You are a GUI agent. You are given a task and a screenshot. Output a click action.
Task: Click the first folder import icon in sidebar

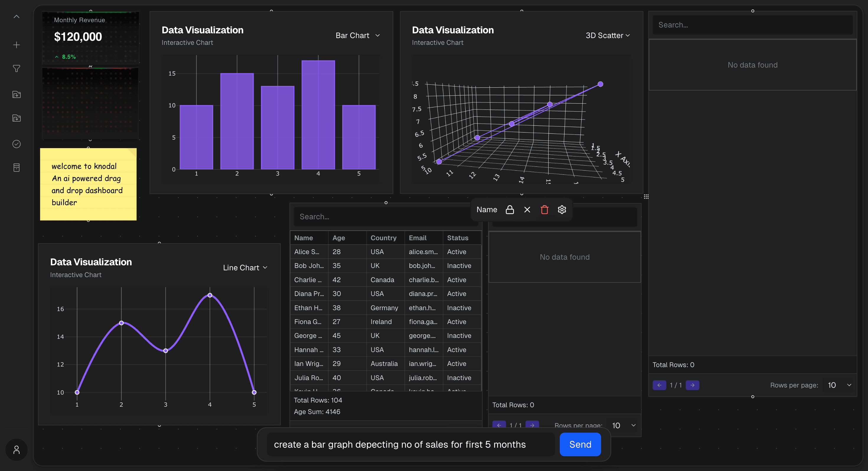(x=16, y=94)
